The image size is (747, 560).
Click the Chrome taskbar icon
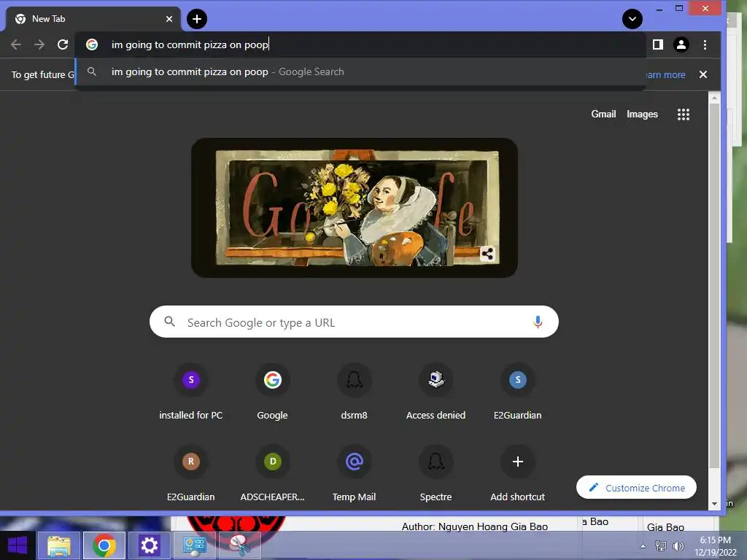point(104,545)
